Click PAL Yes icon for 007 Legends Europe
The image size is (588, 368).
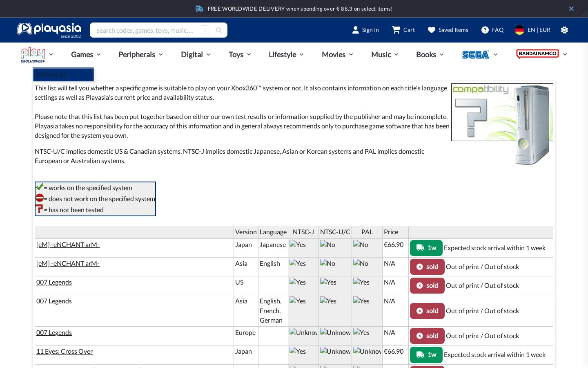[x=361, y=332]
